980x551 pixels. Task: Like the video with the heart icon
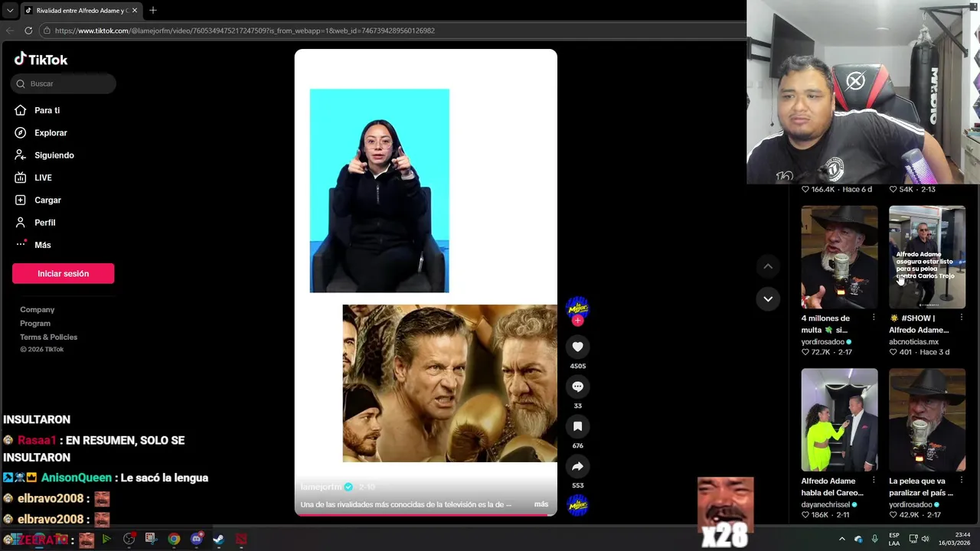[577, 347]
